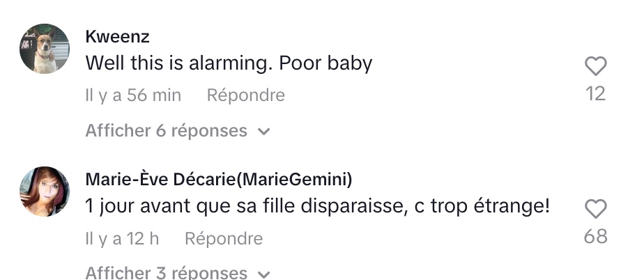644x280 pixels.
Task: Select the 'Well this is alarming' comment text
Action: 229,63
